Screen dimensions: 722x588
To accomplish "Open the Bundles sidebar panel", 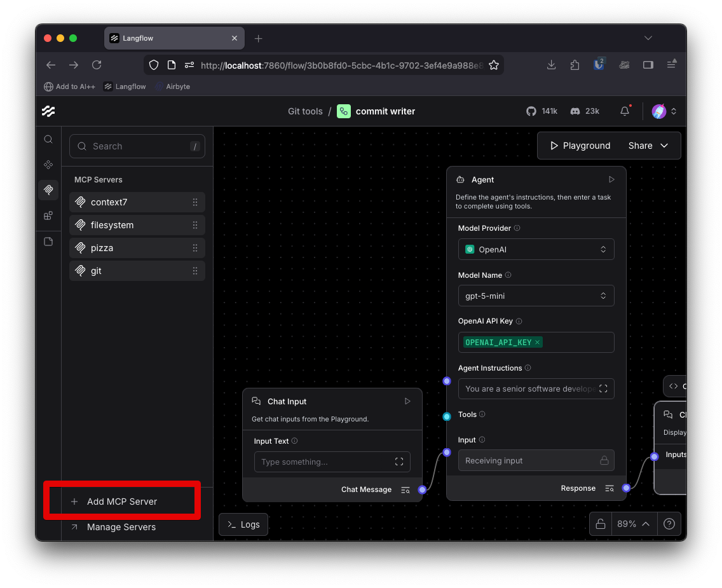I will [48, 215].
